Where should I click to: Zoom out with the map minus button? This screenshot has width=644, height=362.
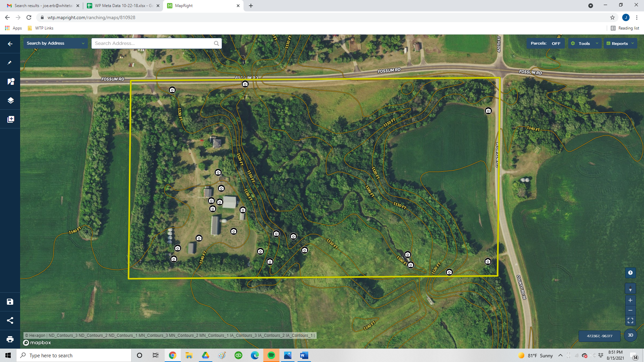(x=630, y=310)
